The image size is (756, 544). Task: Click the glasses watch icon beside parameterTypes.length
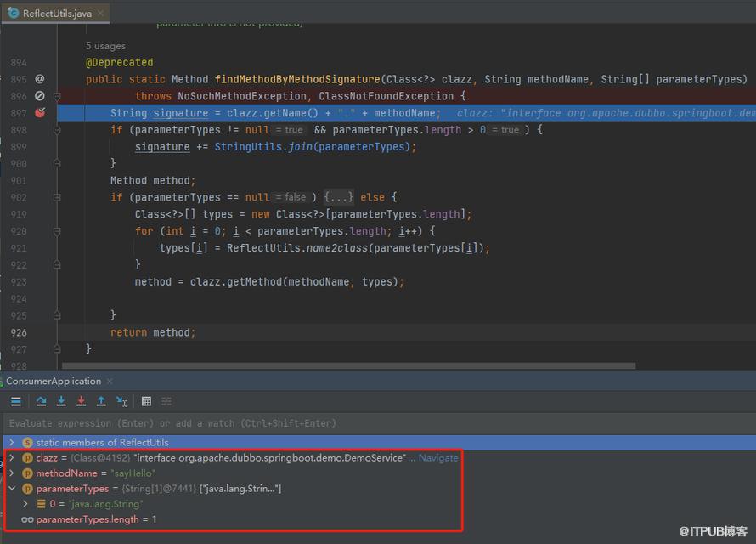(27, 519)
